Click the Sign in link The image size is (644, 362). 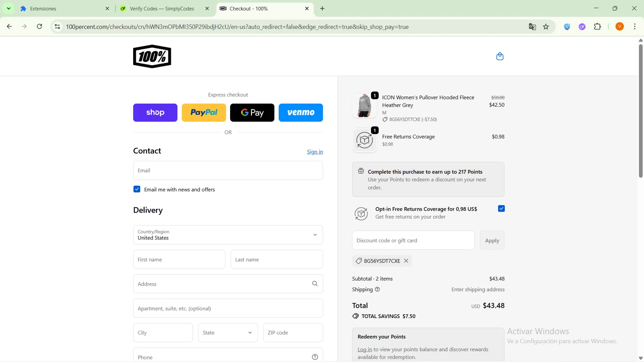315,152
